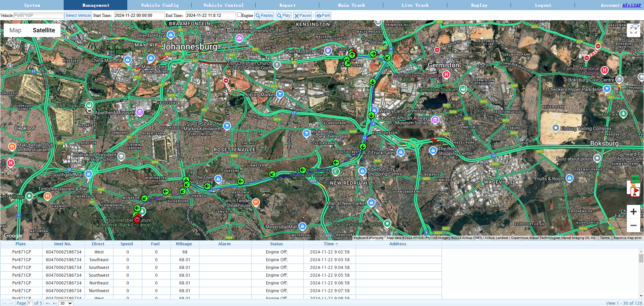Click the Google logo on map
The height and width of the screenshot is (306, 644).
pyautogui.click(x=13, y=236)
